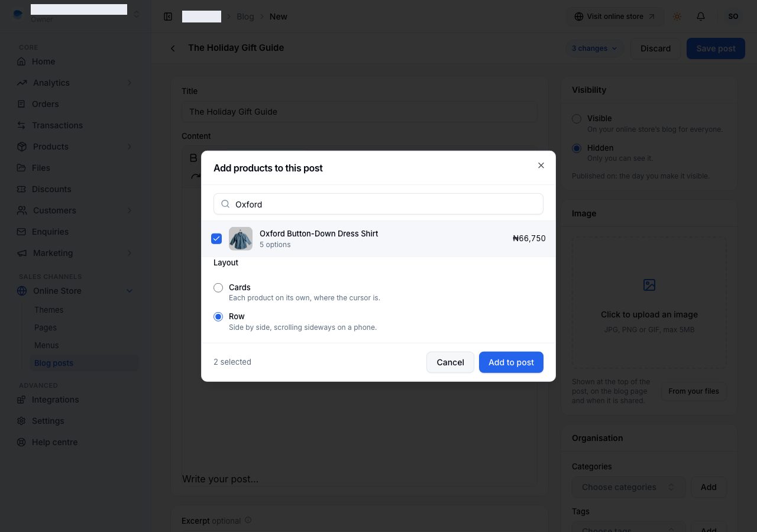The width and height of the screenshot is (757, 532).
Task: Collapse the Online Store submenu
Action: [130, 291]
